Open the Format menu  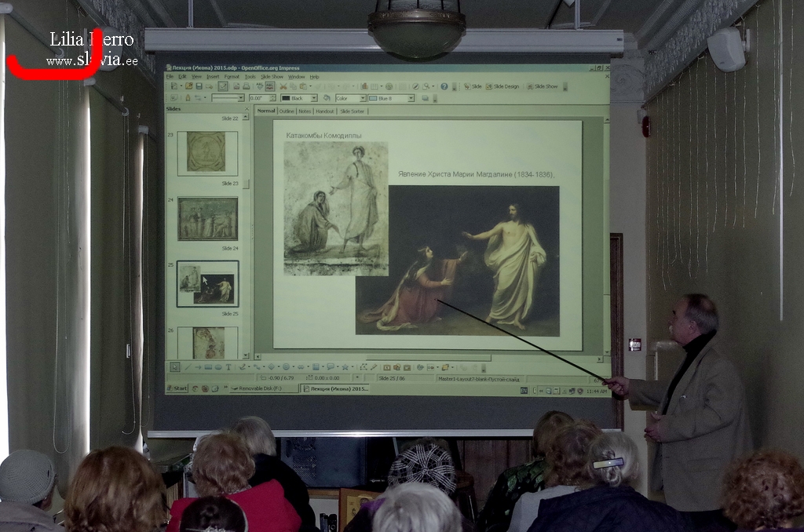click(232, 77)
